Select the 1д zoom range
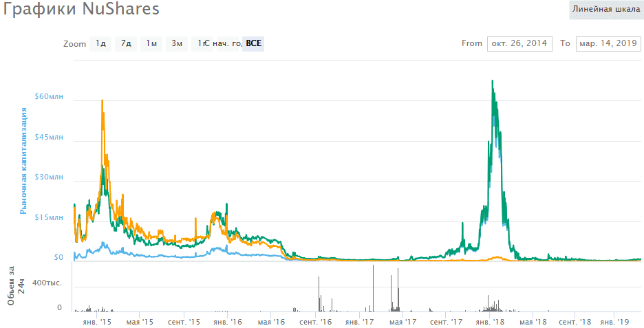 point(100,43)
